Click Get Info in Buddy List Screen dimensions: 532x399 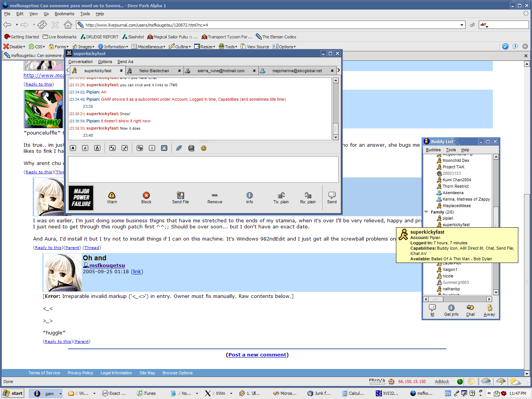point(451,310)
